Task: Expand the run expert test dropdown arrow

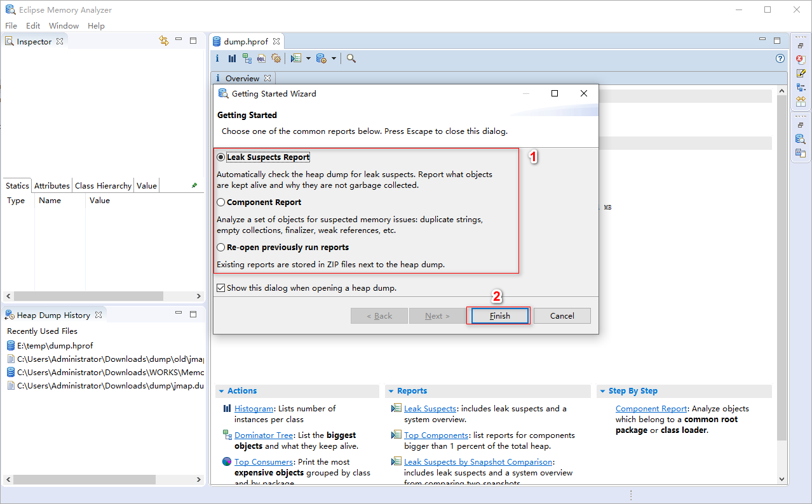Action: tap(308, 58)
